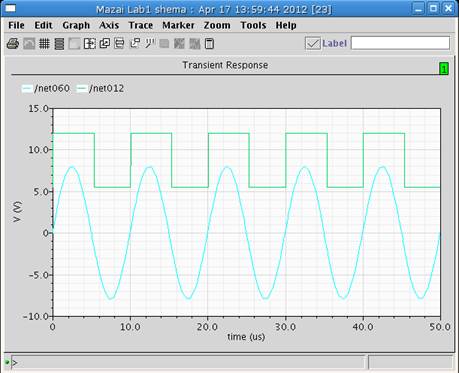The image size is (459, 373).
Task: Expand the Tools menu
Action: (253, 25)
